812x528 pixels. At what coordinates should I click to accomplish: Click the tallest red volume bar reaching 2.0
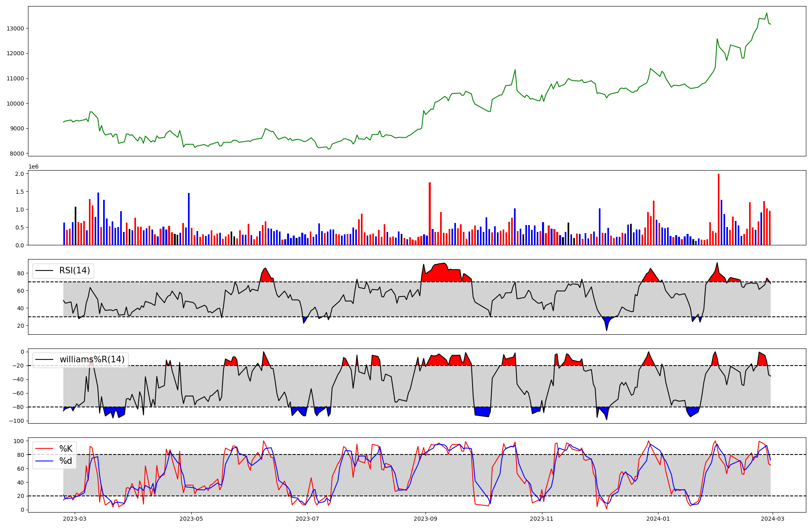[719, 209]
